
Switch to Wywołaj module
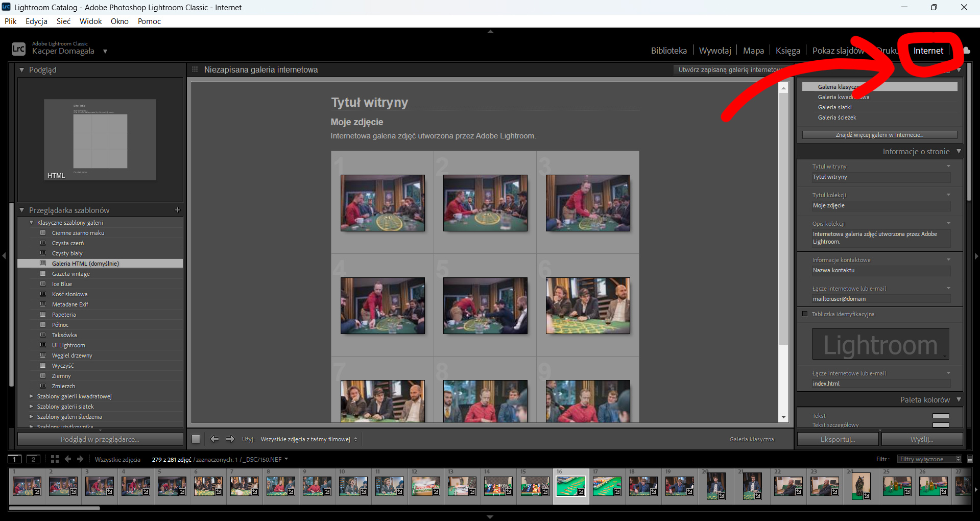tap(715, 51)
